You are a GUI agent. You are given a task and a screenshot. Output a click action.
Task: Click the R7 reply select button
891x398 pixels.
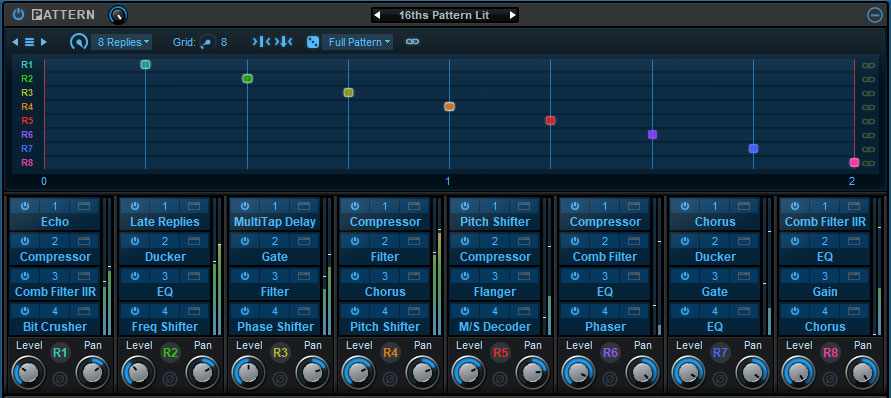(x=720, y=353)
